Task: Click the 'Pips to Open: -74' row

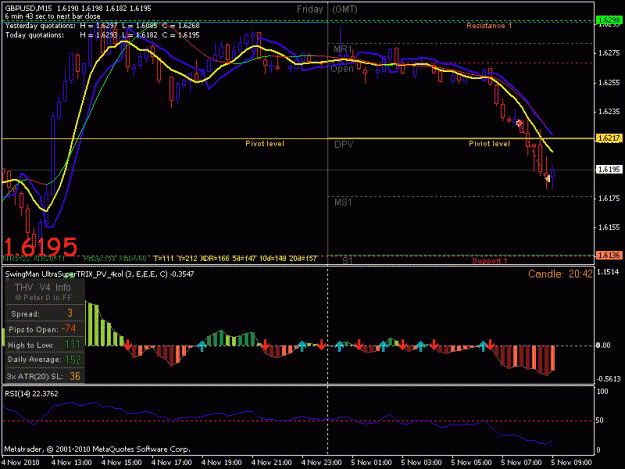Action: coord(45,329)
